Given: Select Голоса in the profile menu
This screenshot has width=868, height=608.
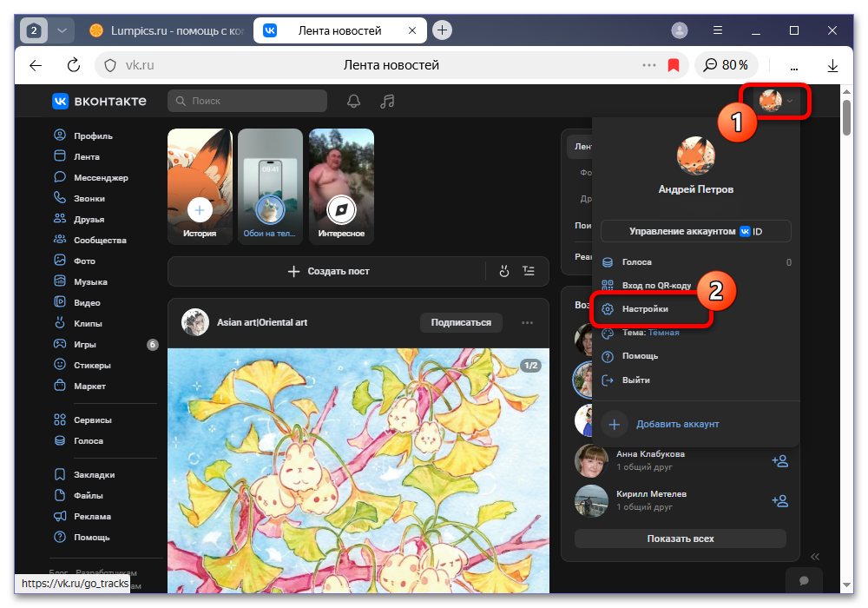Looking at the screenshot, I should pyautogui.click(x=696, y=262).
